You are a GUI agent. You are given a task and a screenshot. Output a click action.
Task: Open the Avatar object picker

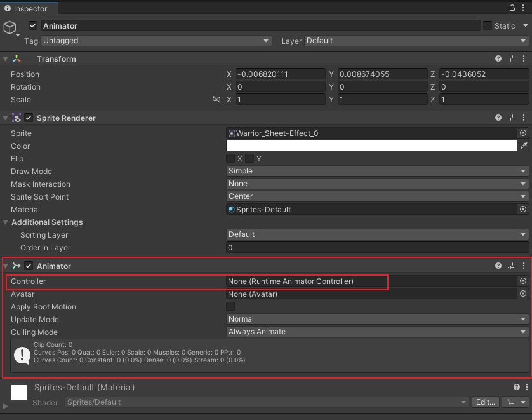pyautogui.click(x=523, y=294)
